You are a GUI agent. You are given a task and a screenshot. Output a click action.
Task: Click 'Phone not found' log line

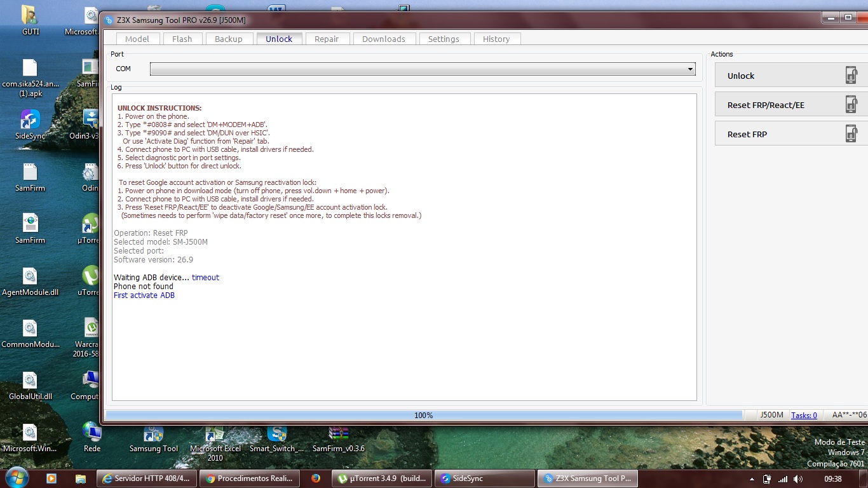point(144,287)
